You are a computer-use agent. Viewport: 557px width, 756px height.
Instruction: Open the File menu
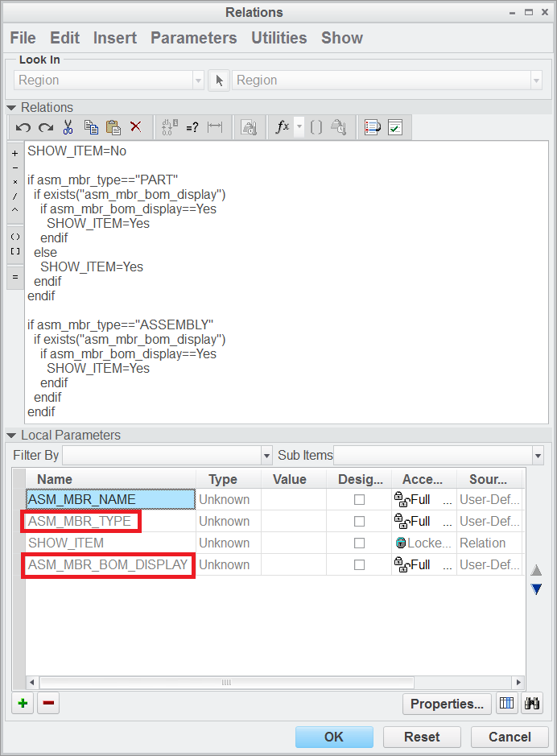[23, 38]
